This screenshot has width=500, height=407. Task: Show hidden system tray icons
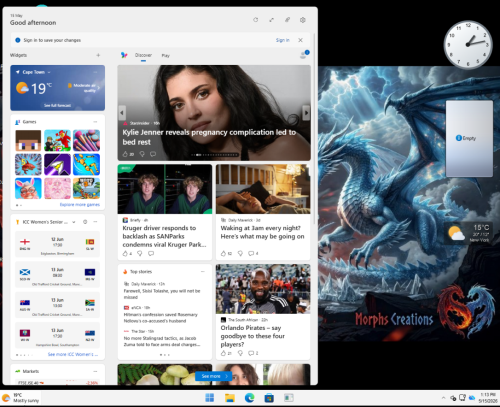point(443,398)
